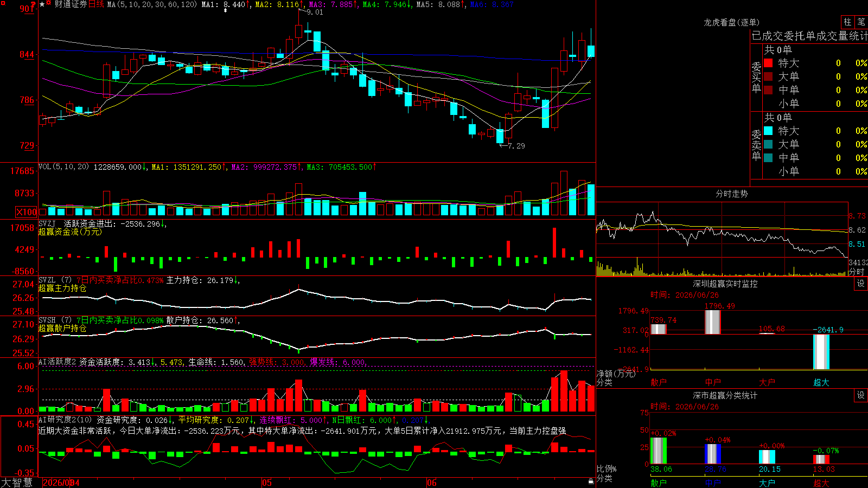Open the red gear icon next to the stock name
Image resolution: width=868 pixels, height=488 pixels.
pyautogui.click(x=49, y=3)
